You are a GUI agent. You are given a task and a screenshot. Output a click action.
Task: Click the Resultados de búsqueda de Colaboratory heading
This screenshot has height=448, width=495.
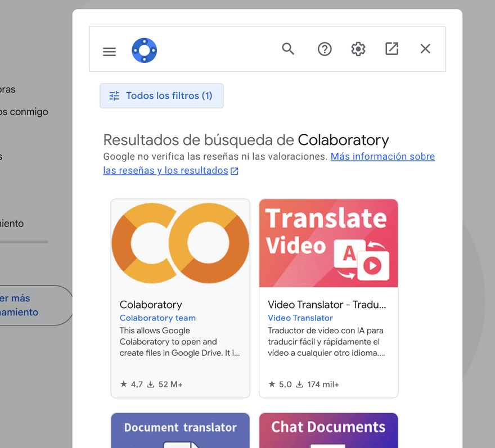tap(246, 140)
